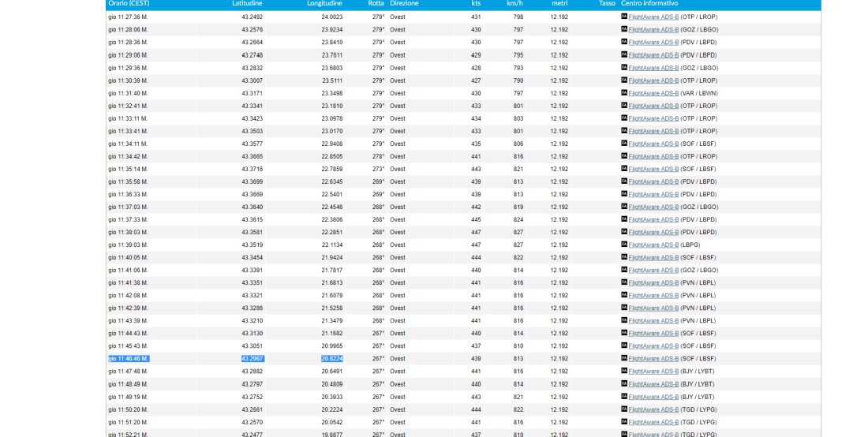The image size is (868, 437).
Task: Open FlightAware ADS-B link in the 11:42:39 row
Action: pos(653,308)
